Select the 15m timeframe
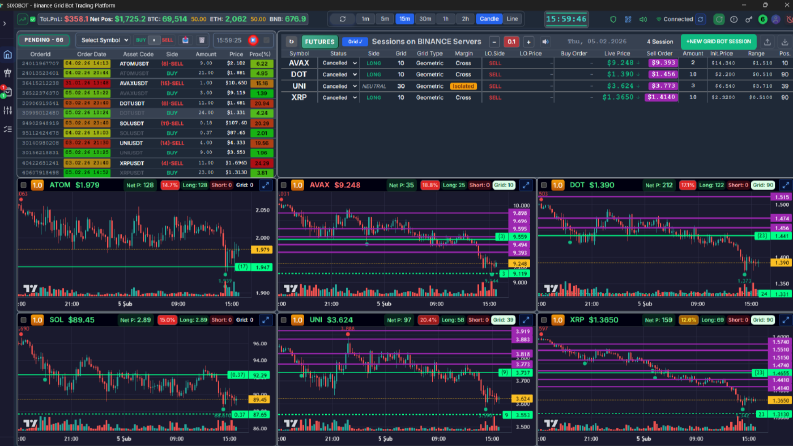The image size is (793, 446). (405, 19)
